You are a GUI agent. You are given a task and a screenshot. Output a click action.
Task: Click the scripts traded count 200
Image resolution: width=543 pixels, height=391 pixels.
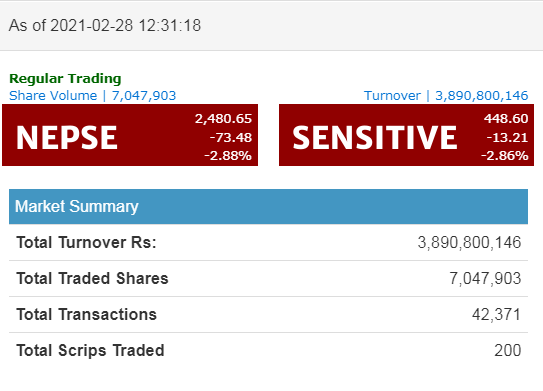(x=508, y=350)
